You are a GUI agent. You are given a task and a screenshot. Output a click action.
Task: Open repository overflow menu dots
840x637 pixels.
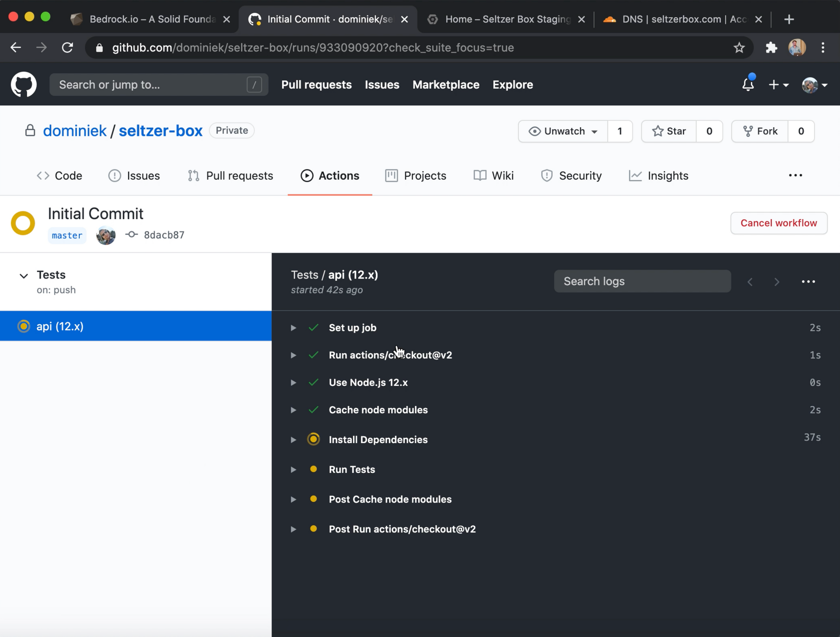point(795,176)
